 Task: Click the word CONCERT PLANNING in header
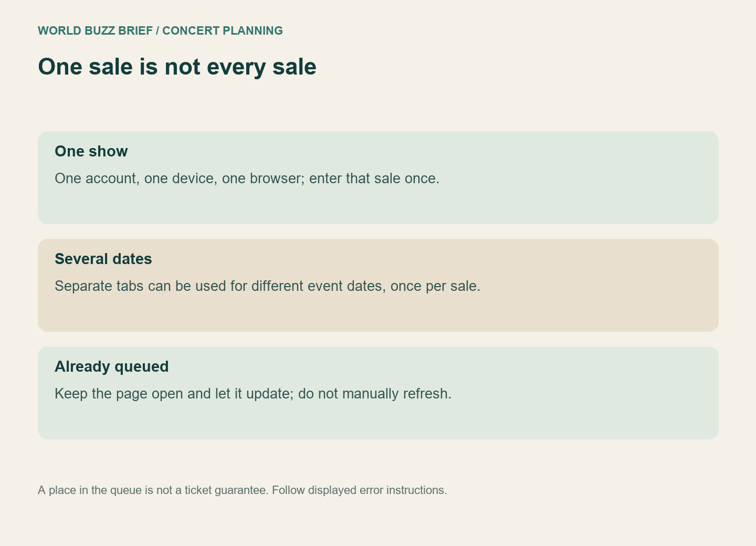pos(223,30)
